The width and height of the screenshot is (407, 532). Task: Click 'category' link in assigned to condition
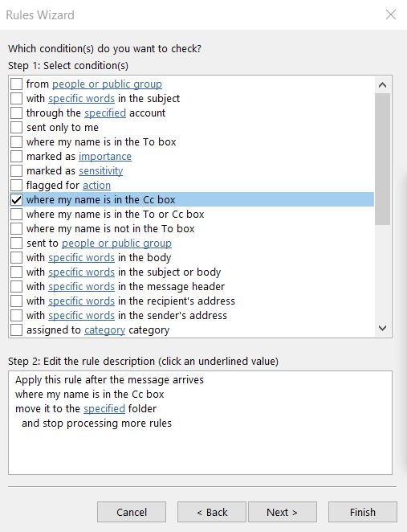[x=104, y=329]
